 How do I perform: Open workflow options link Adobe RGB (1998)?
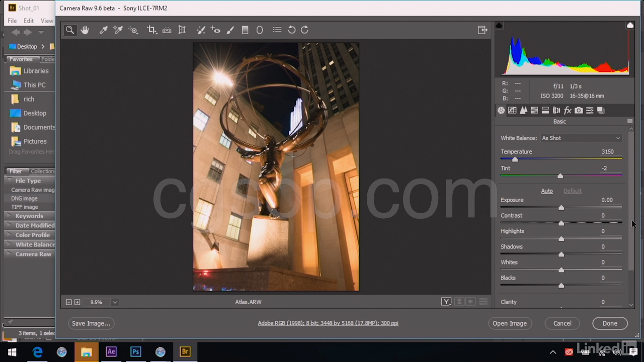[328, 323]
